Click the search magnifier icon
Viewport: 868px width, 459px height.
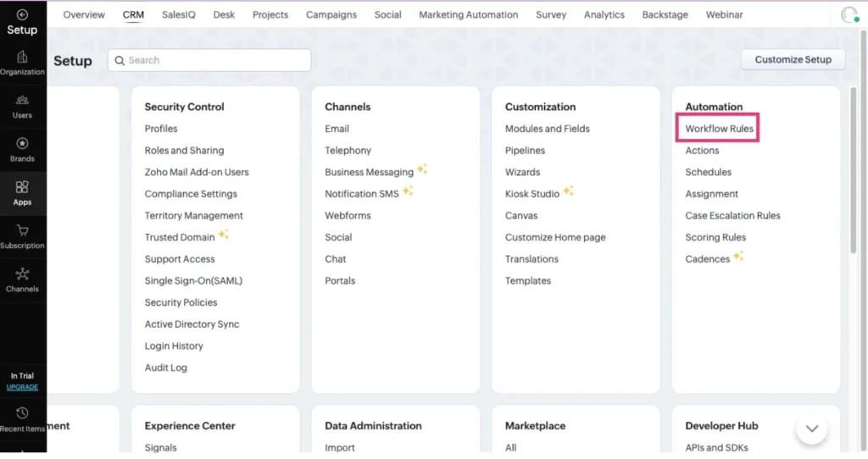pos(120,60)
